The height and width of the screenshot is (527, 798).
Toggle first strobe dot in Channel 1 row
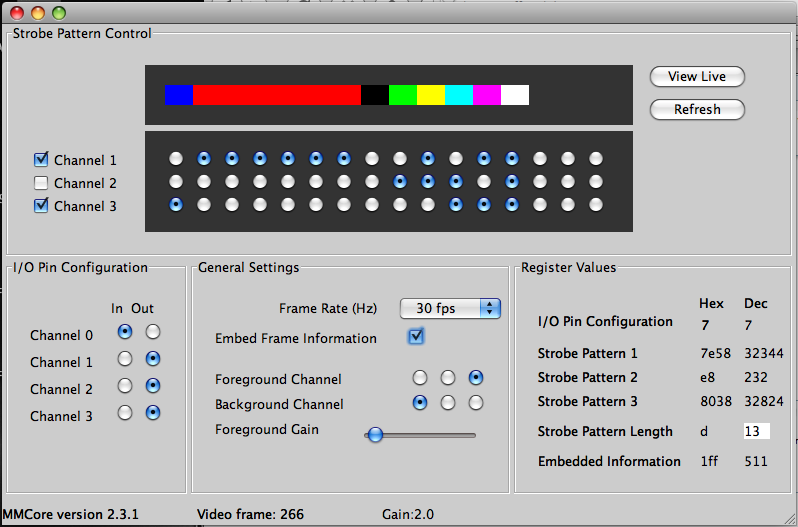click(176, 159)
